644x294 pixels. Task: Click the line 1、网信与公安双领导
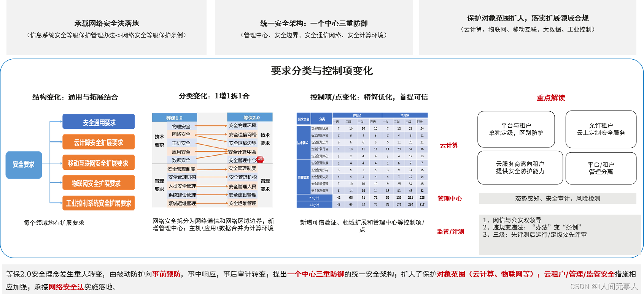(512, 220)
